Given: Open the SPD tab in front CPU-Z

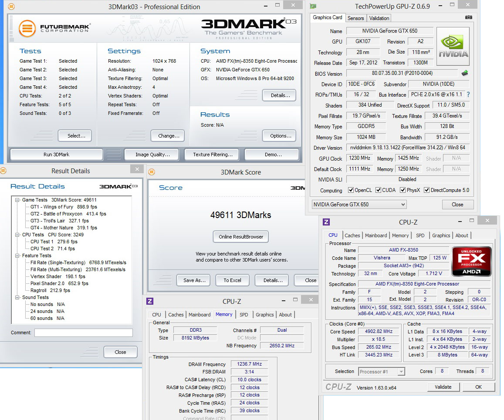Looking at the screenshot, I should [420, 235].
